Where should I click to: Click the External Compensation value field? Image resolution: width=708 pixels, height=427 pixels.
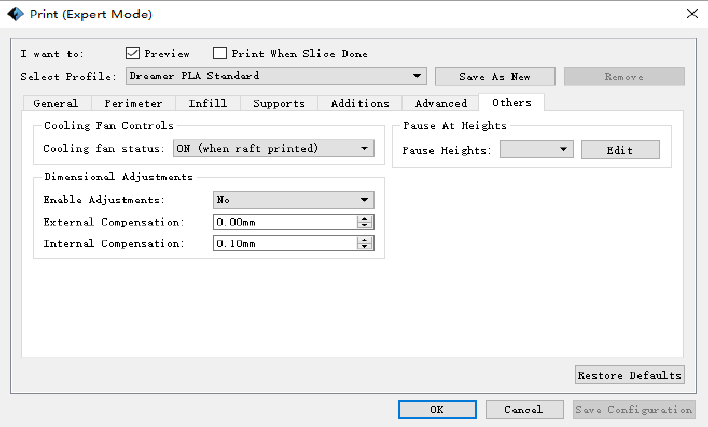point(285,222)
